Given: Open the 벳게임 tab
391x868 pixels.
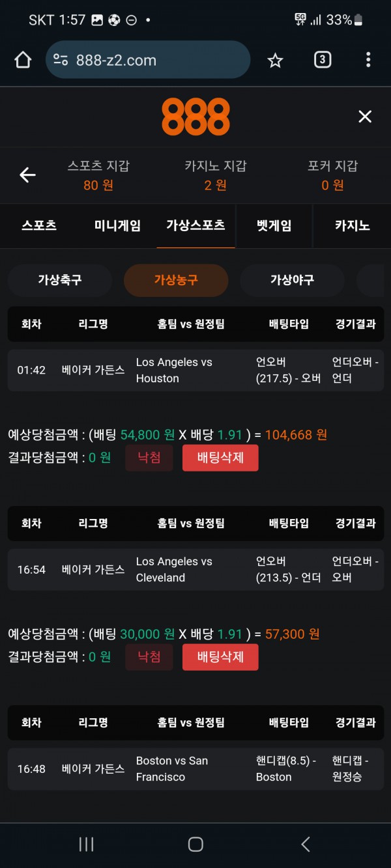Looking at the screenshot, I should tap(274, 226).
